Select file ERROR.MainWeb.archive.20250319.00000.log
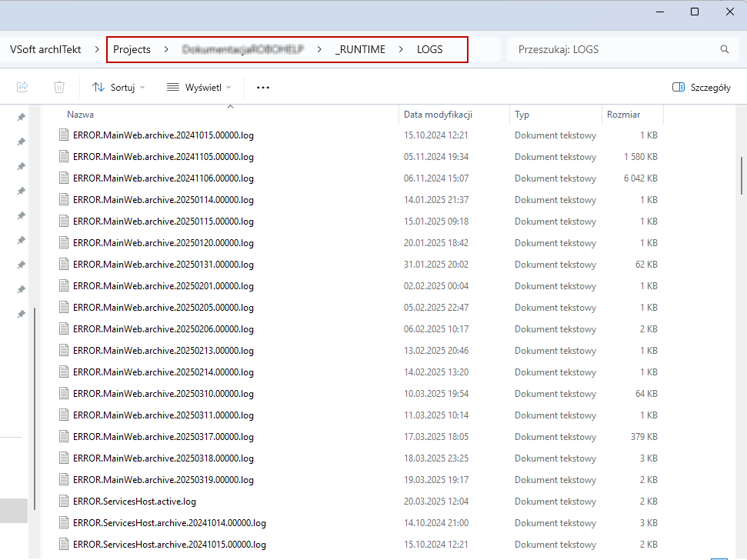Viewport: 747px width, 560px height. 163,480
